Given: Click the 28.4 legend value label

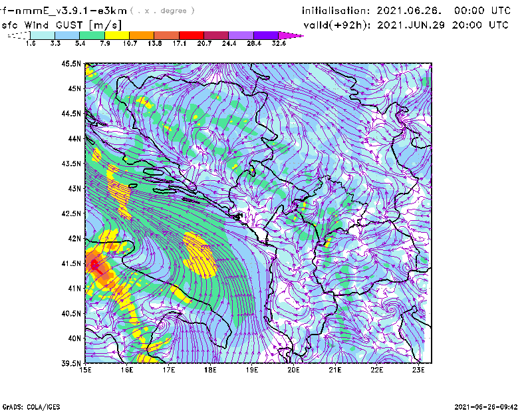Looking at the screenshot, I should point(254,43).
